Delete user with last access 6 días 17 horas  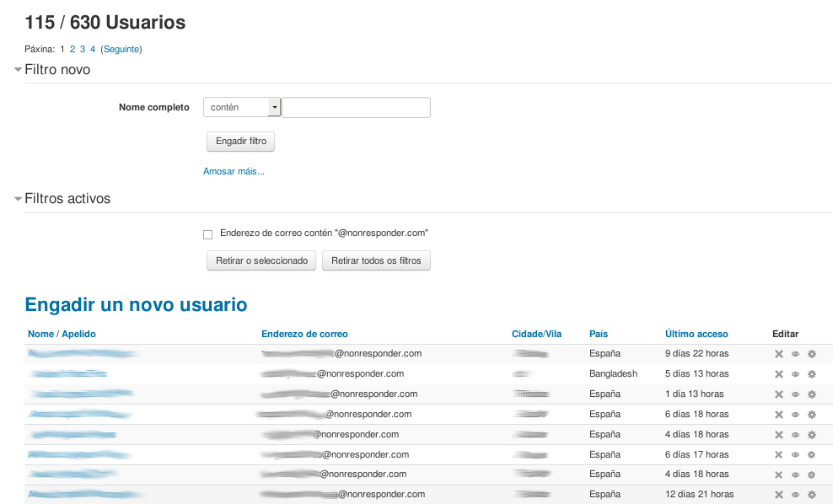pyautogui.click(x=779, y=455)
